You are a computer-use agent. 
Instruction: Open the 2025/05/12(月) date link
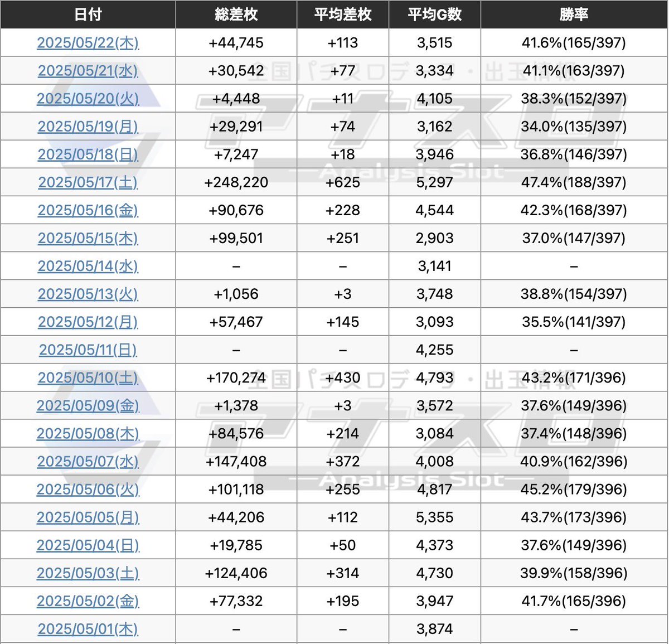tap(88, 322)
